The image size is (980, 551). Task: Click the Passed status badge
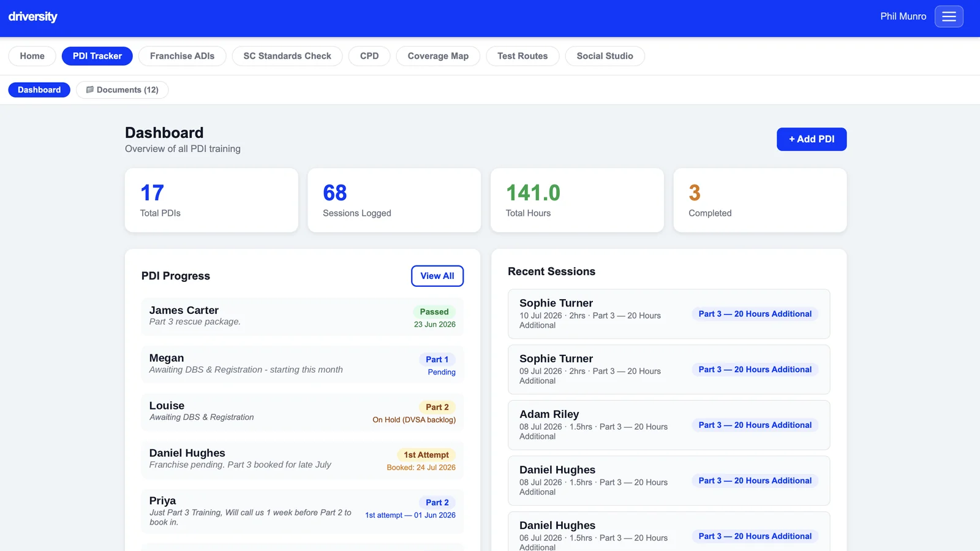(434, 312)
